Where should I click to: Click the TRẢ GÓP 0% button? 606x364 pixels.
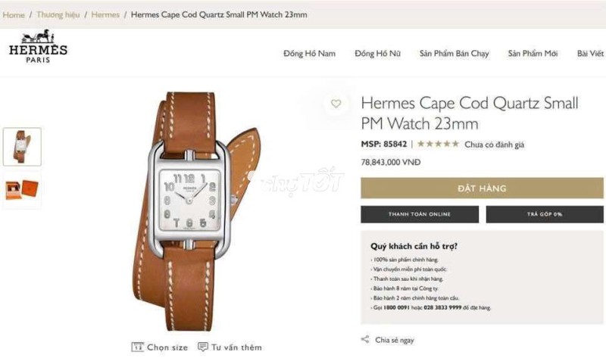pos(545,214)
